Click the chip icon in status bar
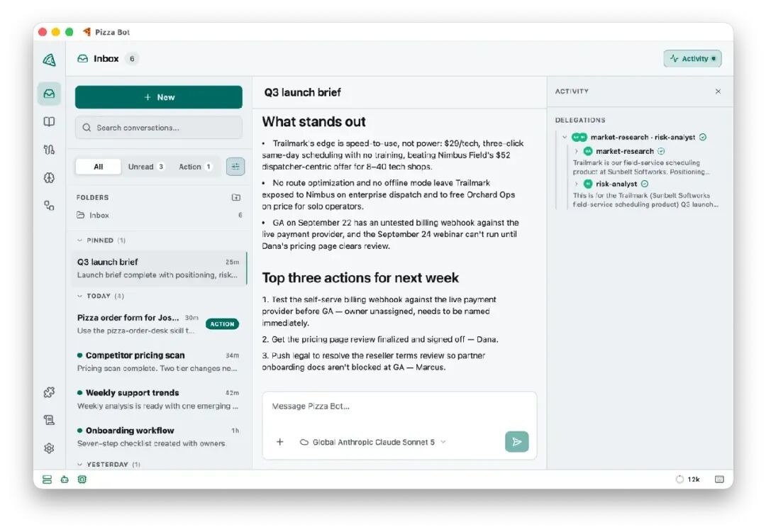 click(x=82, y=480)
